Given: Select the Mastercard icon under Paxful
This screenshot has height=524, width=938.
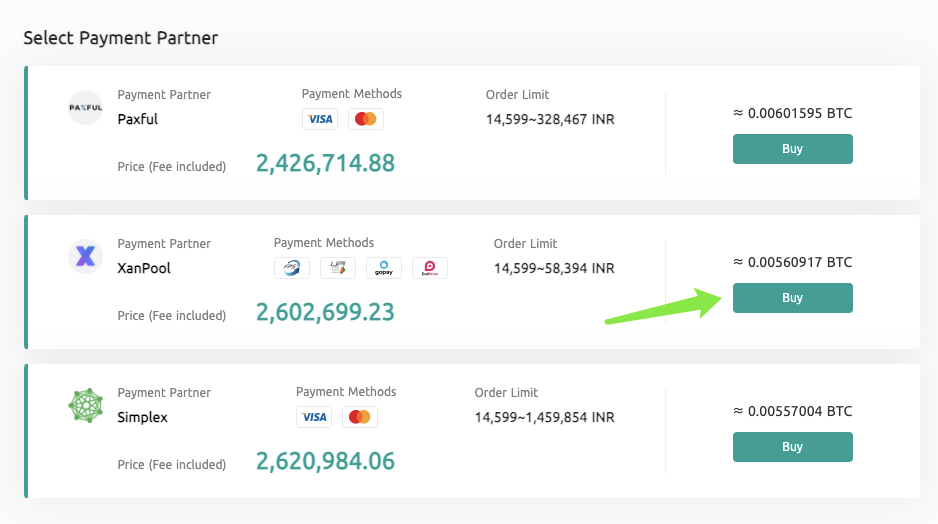Looking at the screenshot, I should point(366,119).
